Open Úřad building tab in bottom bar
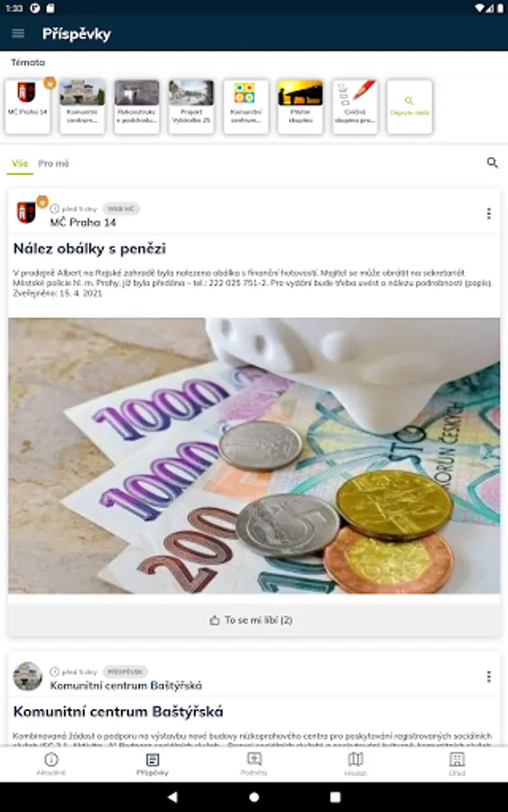 pyautogui.click(x=457, y=764)
